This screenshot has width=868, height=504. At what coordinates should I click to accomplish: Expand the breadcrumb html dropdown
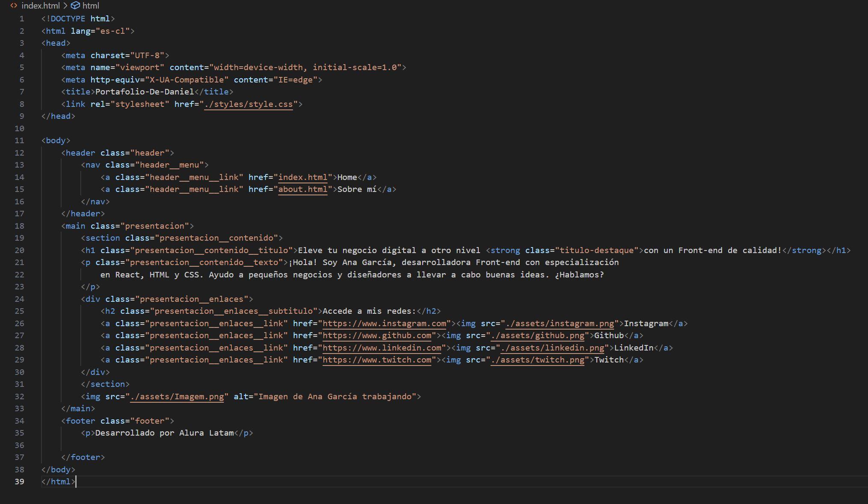click(x=89, y=5)
